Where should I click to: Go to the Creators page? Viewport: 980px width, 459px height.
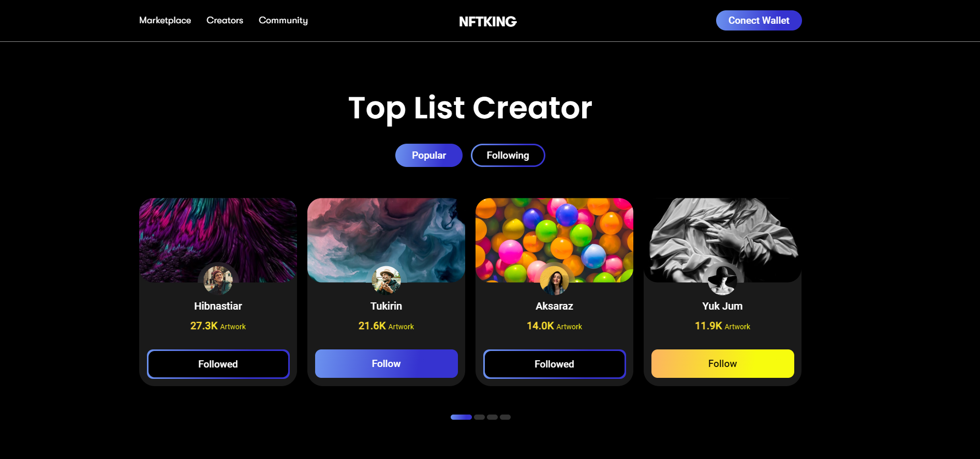(x=225, y=20)
